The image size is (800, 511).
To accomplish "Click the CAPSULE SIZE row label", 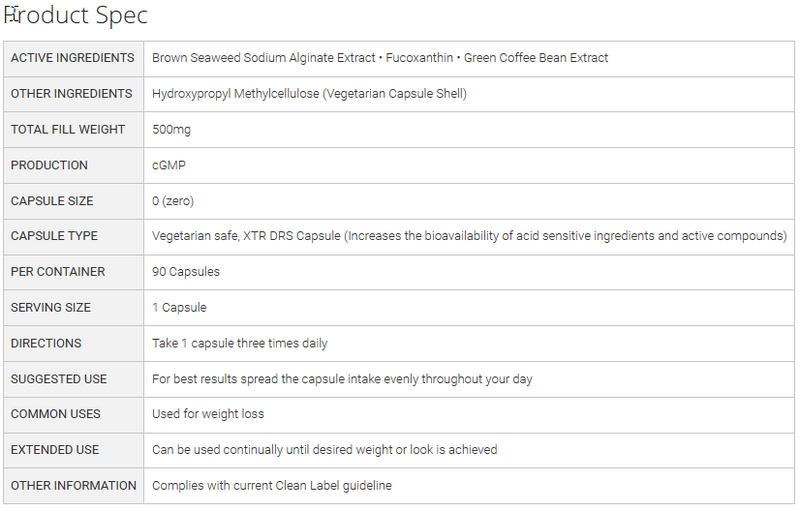I will (52, 201).
